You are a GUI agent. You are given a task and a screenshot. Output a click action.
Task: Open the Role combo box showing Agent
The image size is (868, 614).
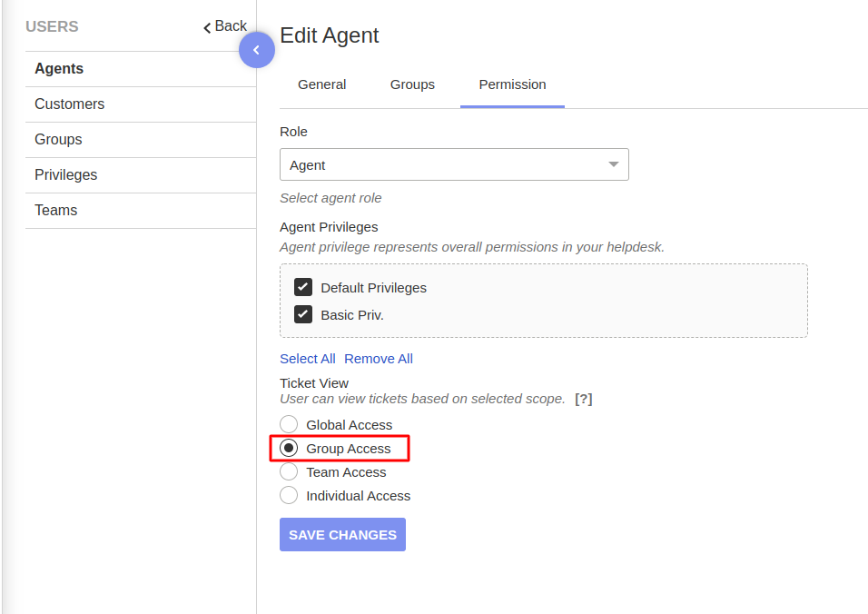click(454, 164)
